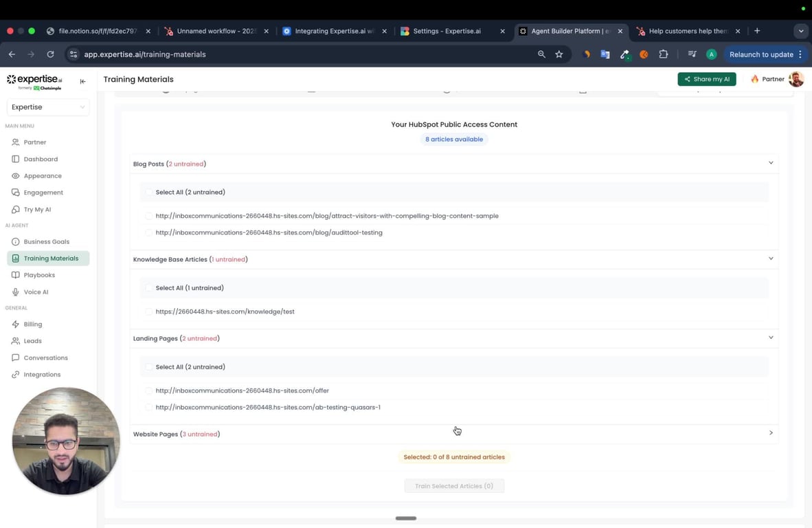Click the user profile photo avatar
The width and height of the screenshot is (812, 528).
tap(796, 79)
